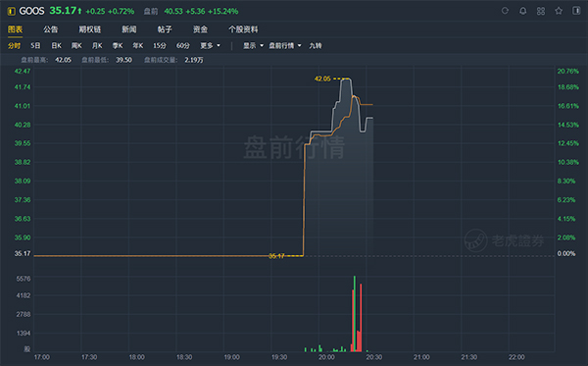Open the 期权链 tab
The image size is (588, 366).
[x=89, y=29]
